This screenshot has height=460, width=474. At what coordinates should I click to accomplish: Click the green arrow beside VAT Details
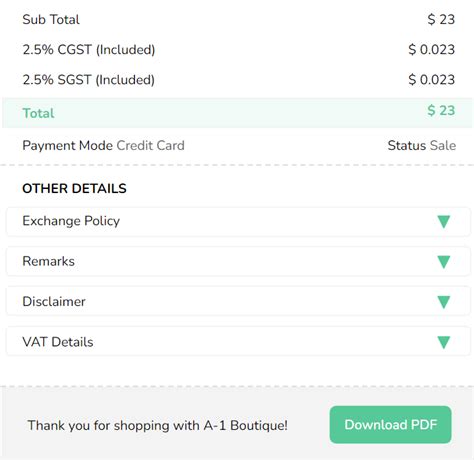(x=444, y=342)
